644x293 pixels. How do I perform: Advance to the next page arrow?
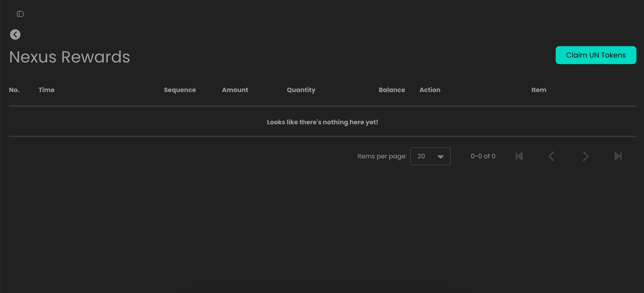(x=585, y=156)
